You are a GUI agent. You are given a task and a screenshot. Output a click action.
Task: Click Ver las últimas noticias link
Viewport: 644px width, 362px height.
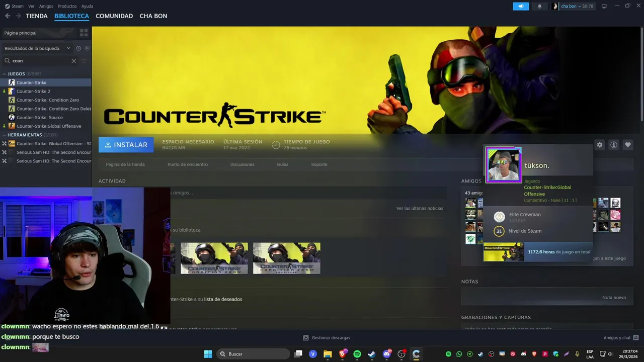pos(420,208)
